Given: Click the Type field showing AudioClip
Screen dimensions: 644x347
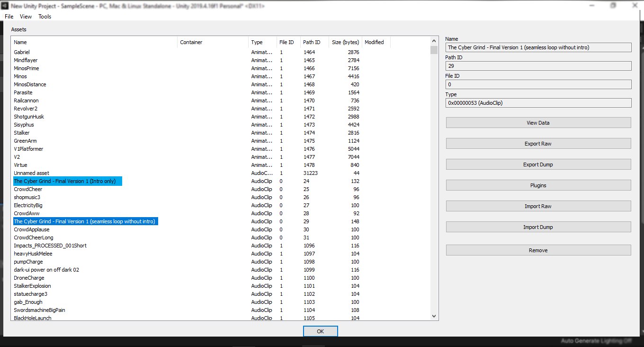Looking at the screenshot, I should (538, 103).
